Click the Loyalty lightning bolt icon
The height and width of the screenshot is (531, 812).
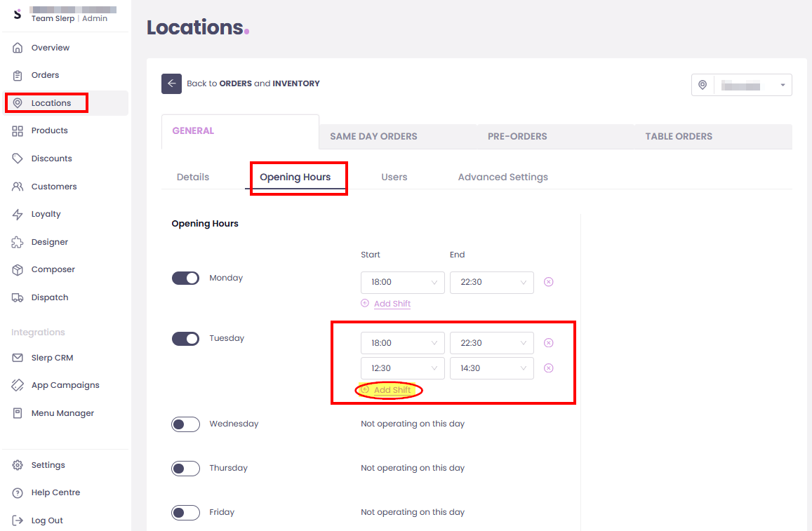coord(18,214)
